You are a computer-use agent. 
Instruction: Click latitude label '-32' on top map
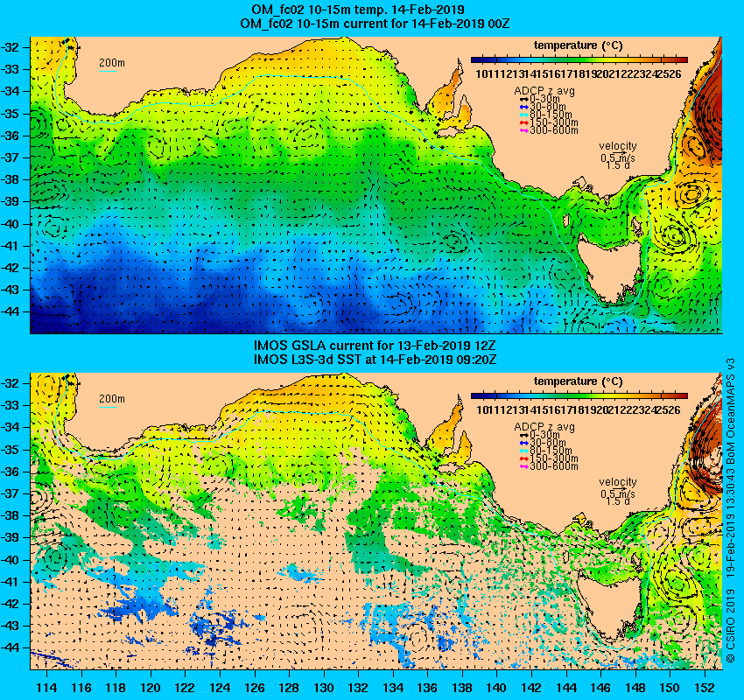(x=10, y=47)
